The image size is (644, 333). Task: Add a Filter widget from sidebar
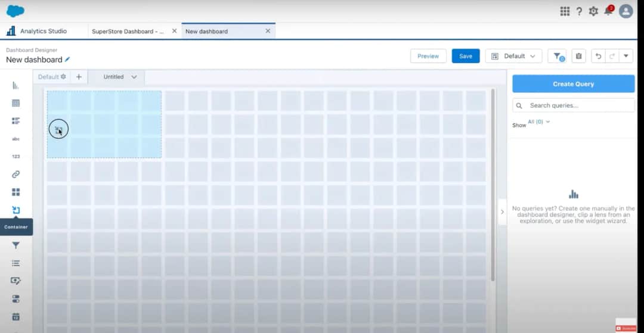pos(16,245)
